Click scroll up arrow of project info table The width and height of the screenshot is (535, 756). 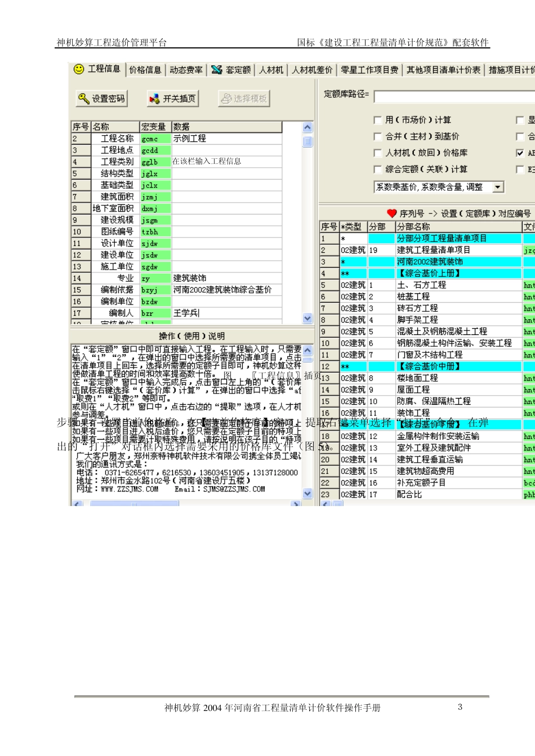[307, 127]
